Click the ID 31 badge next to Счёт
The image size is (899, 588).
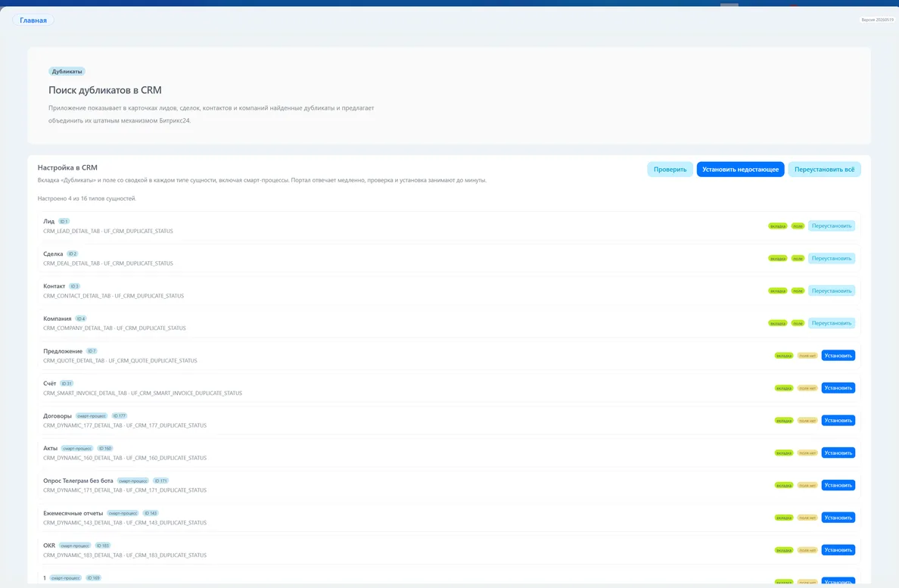point(67,384)
